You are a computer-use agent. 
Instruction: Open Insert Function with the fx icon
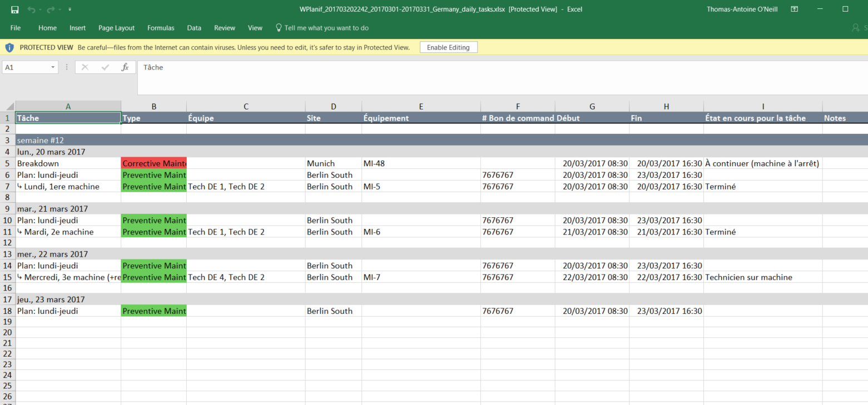[x=126, y=67]
